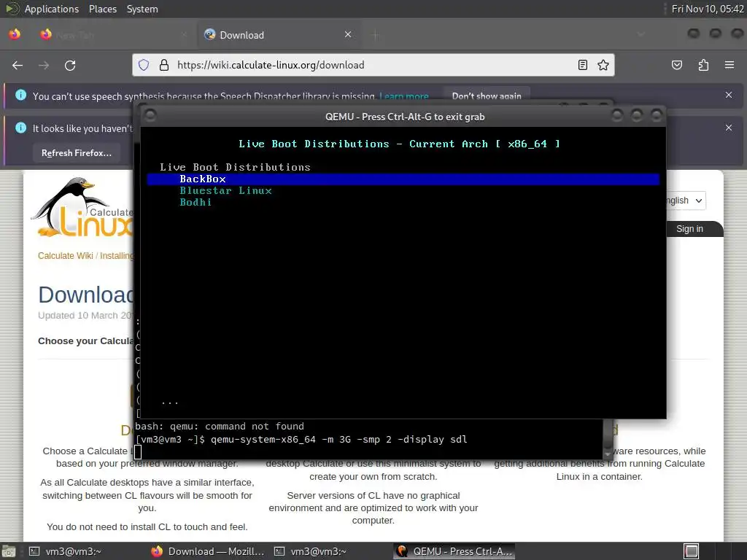Open the tracking protection shield icon

click(144, 65)
